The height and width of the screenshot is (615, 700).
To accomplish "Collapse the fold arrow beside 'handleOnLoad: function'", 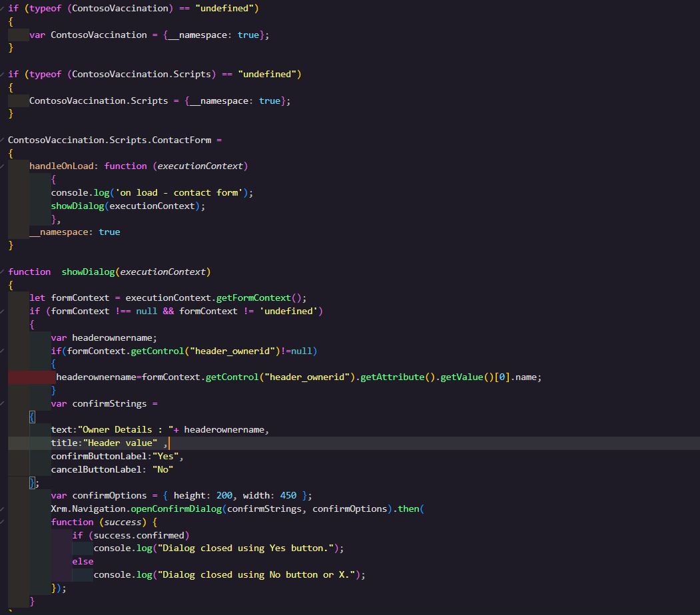I will tap(2, 166).
